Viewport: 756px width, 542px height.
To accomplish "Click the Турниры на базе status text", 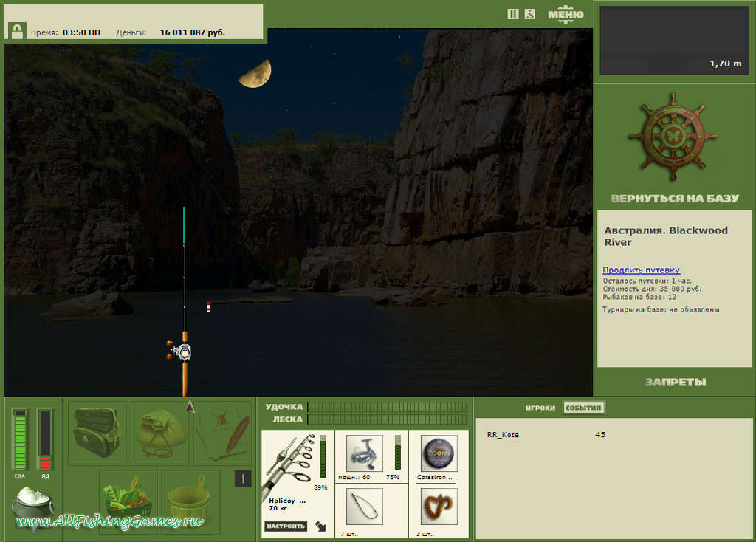I will [x=661, y=309].
